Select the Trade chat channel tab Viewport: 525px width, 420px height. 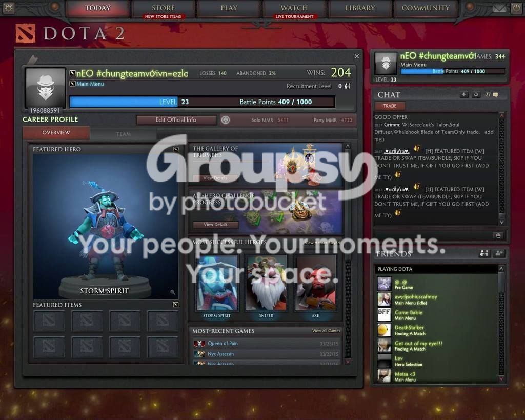pyautogui.click(x=390, y=106)
